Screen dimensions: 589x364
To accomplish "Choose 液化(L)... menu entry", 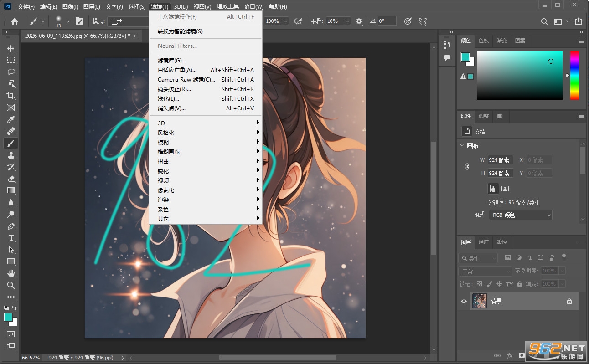I will (206, 98).
